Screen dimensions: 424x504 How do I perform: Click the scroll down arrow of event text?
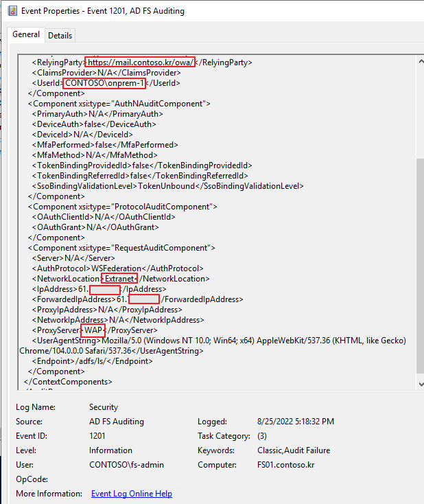tap(421, 384)
